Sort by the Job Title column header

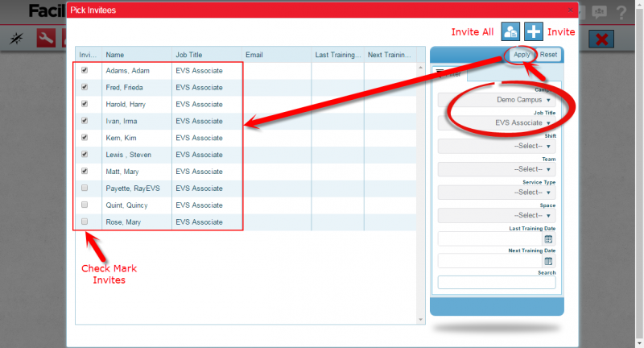pyautogui.click(x=207, y=55)
